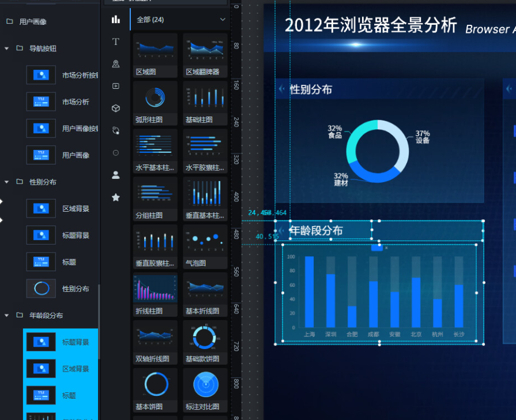Select highlighted 标题 layer in 年龄段分布

click(x=61, y=395)
